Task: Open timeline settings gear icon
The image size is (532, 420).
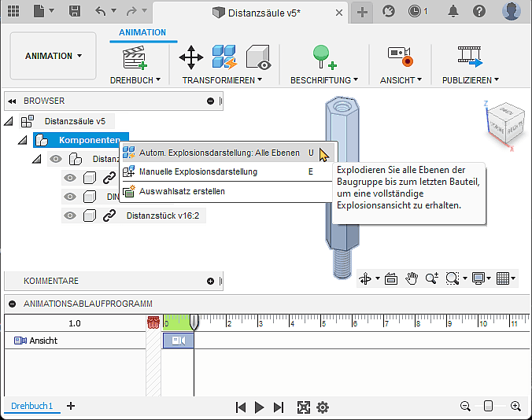Action: [x=322, y=407]
